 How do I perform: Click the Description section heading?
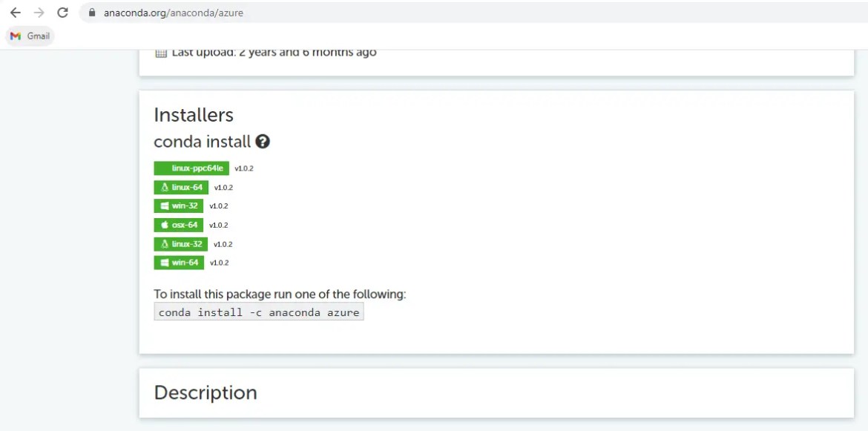tap(206, 392)
